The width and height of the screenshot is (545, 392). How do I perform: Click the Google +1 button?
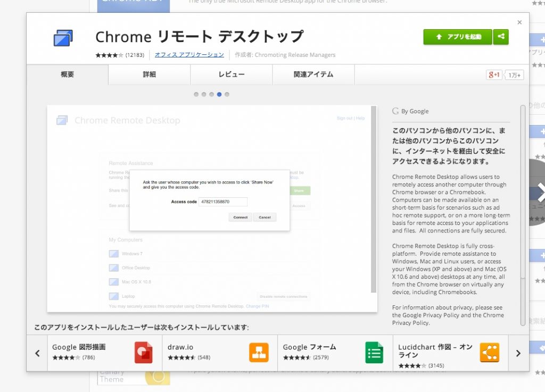pos(494,74)
